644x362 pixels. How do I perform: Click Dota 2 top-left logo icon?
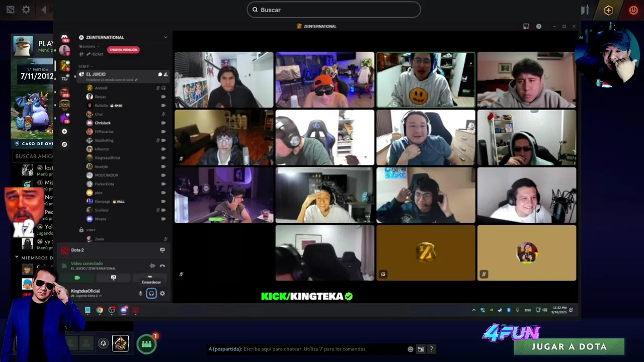10,10
